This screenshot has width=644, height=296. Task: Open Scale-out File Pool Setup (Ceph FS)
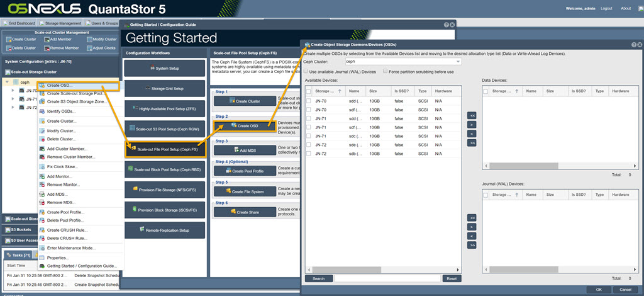click(164, 149)
